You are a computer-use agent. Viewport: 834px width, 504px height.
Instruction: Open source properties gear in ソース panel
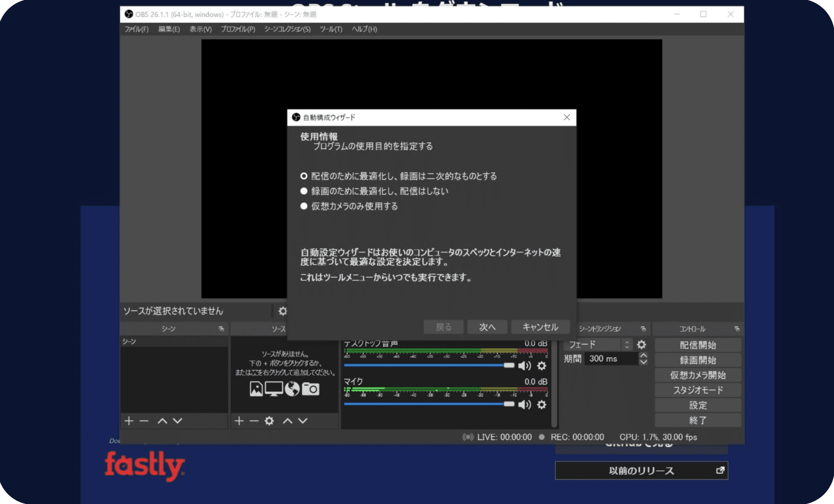[x=269, y=421]
